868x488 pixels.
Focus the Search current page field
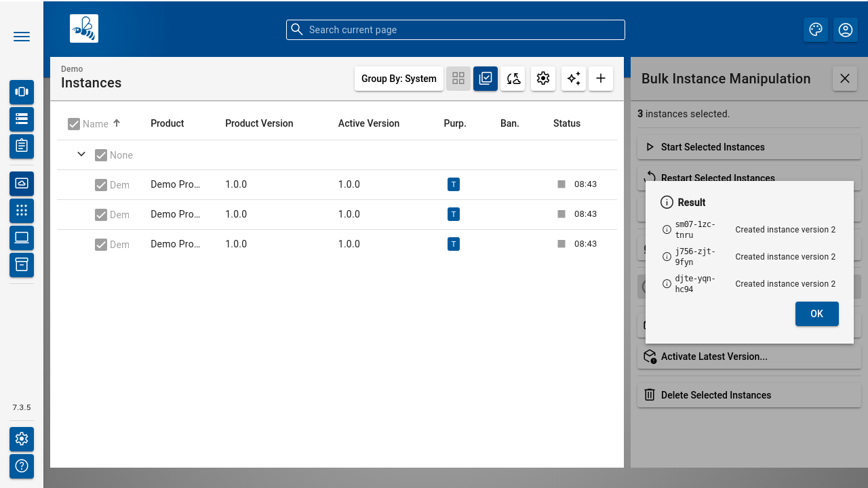(x=456, y=30)
